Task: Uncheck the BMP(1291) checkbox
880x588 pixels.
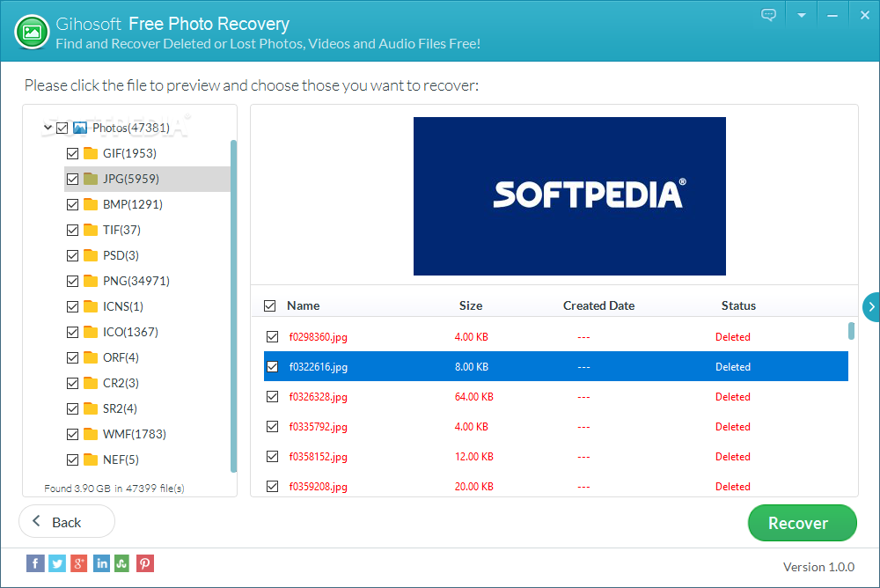Action: (x=72, y=204)
